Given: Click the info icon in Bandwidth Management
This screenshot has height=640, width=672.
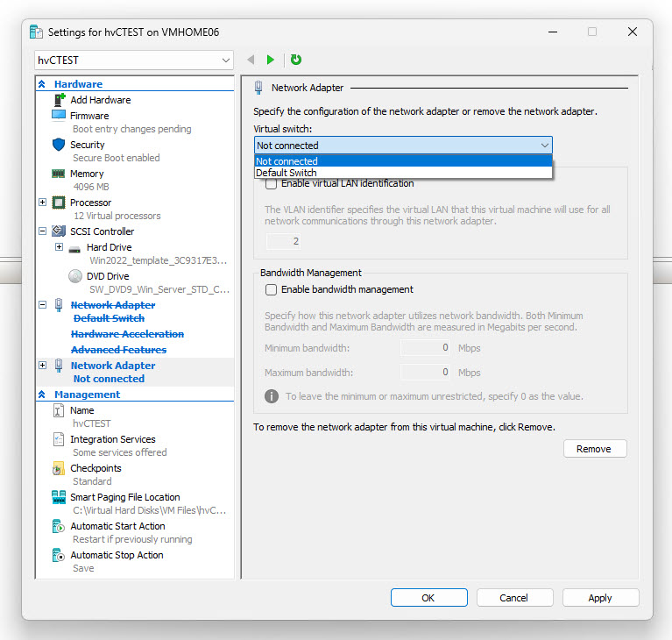Looking at the screenshot, I should click(x=272, y=396).
